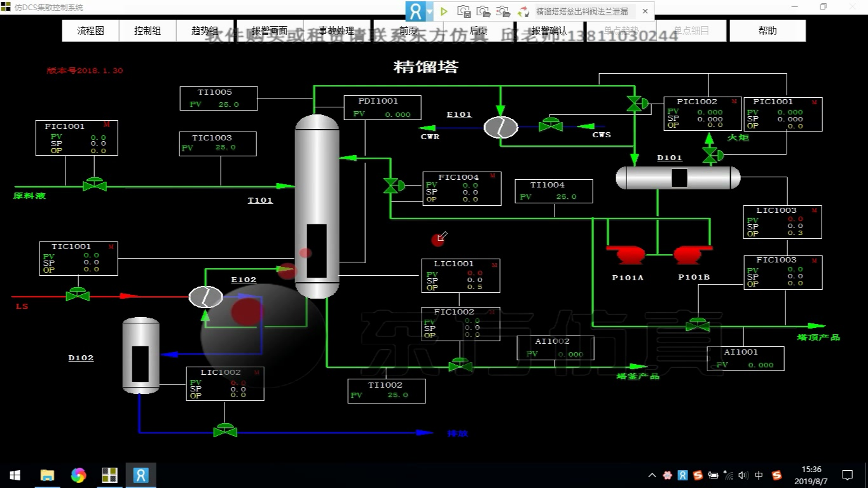Click the top product valve under FIC1003

click(698, 325)
